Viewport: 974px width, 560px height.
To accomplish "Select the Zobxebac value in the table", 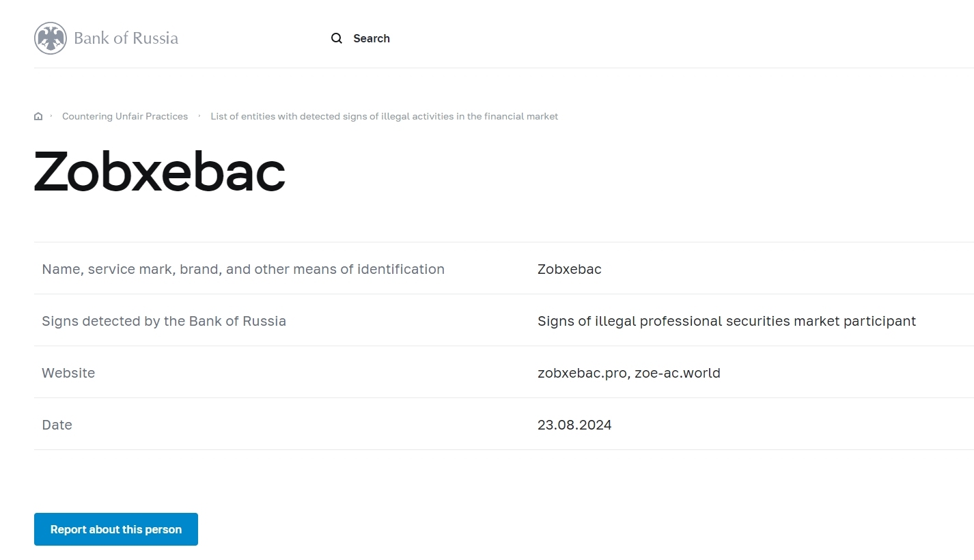I will coord(570,269).
